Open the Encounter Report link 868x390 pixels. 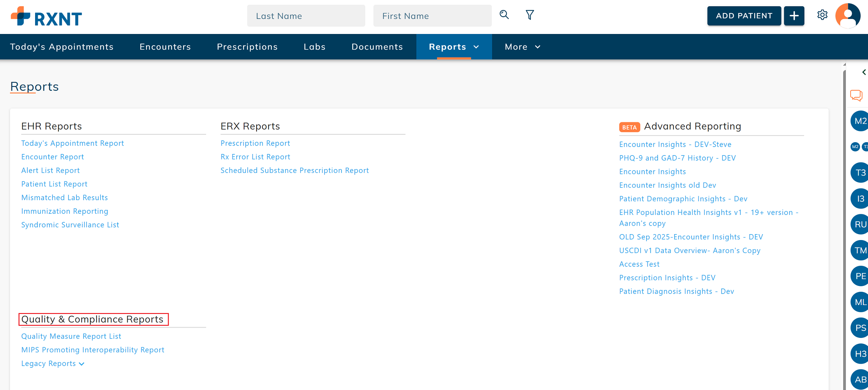tap(52, 157)
